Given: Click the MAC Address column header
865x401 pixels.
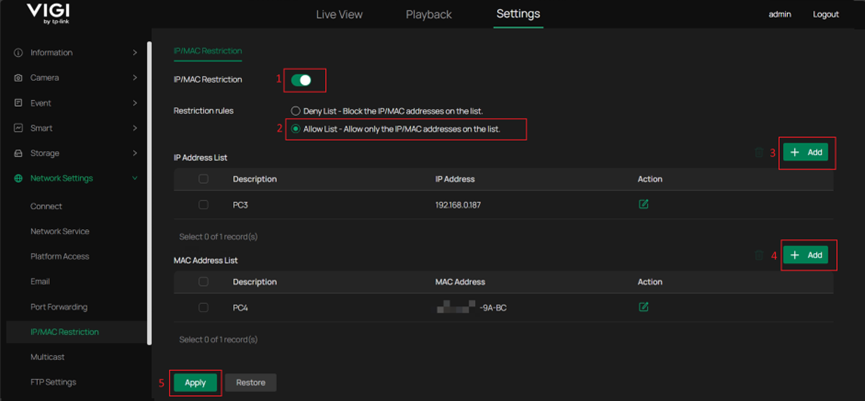Looking at the screenshot, I should coord(460,282).
